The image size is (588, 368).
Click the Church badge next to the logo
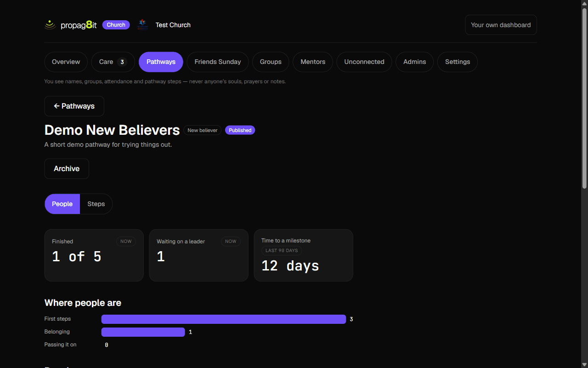[116, 25]
